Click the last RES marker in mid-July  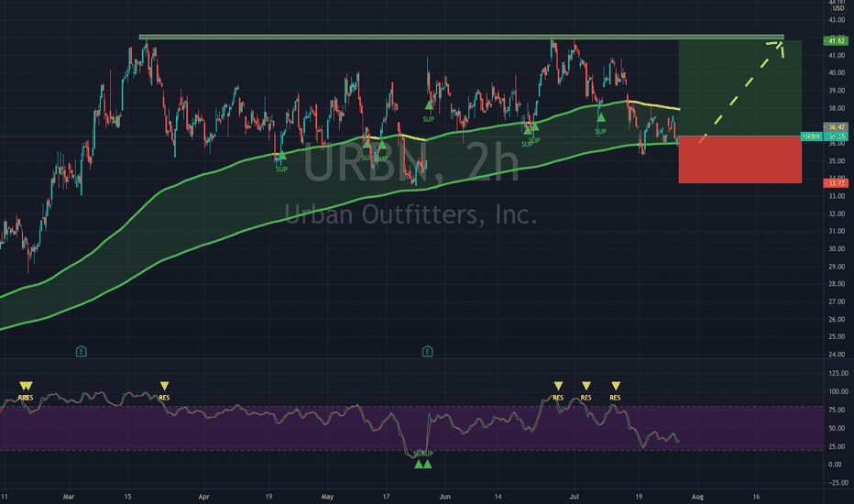(615, 387)
